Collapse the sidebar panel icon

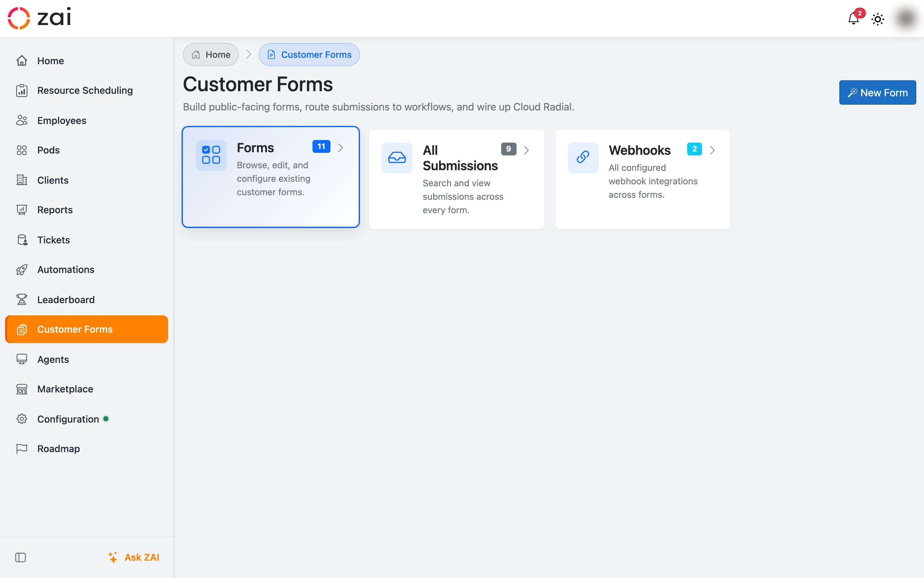click(21, 557)
